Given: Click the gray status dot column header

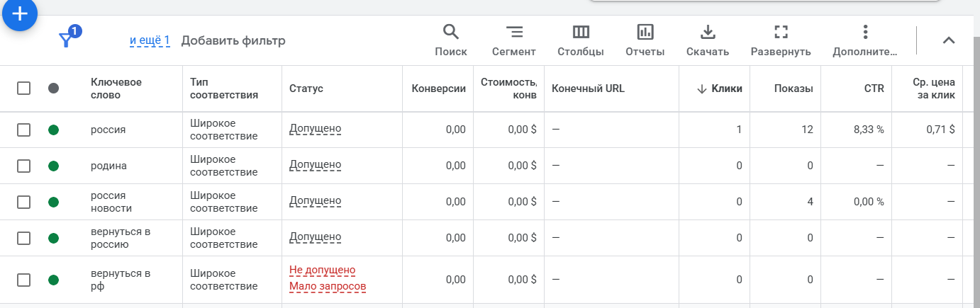Looking at the screenshot, I should point(53,89).
